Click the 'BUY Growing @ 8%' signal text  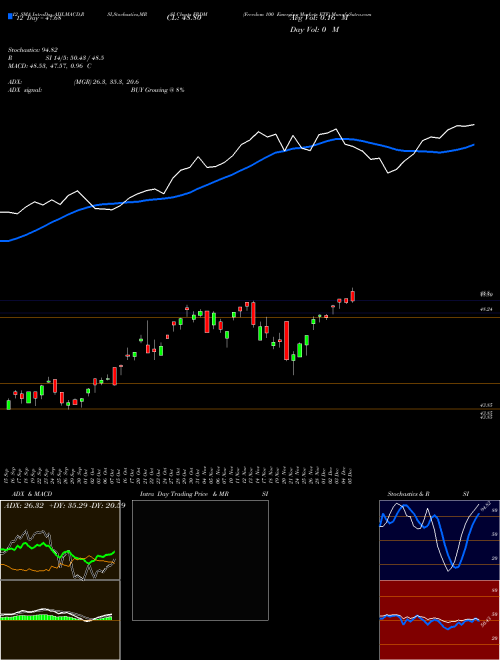point(157,90)
